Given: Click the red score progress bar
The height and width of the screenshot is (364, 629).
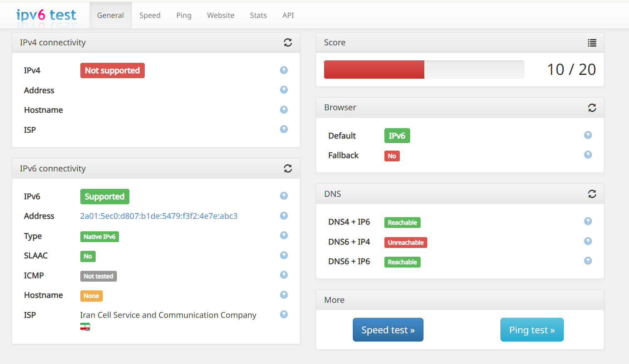Looking at the screenshot, I should point(374,69).
